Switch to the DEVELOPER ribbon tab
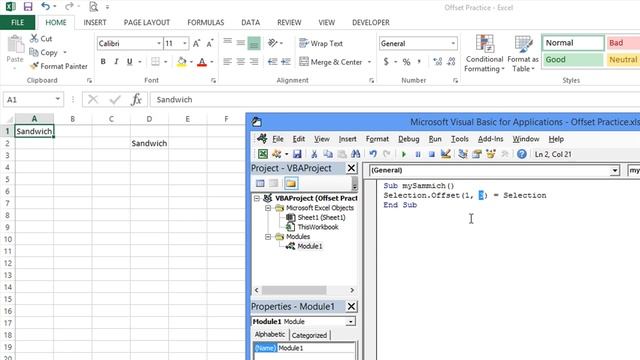The width and height of the screenshot is (640, 360). coord(371,22)
